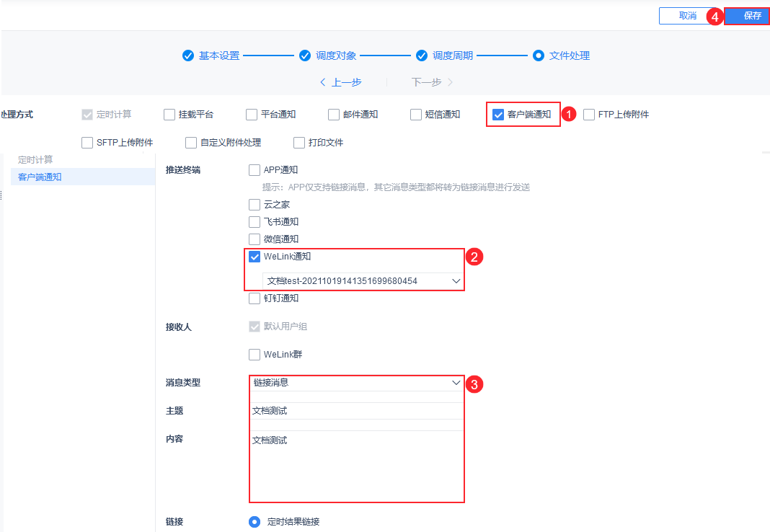Check the 钉钉通知 option
Screen dimensions: 770x532
[x=255, y=298]
